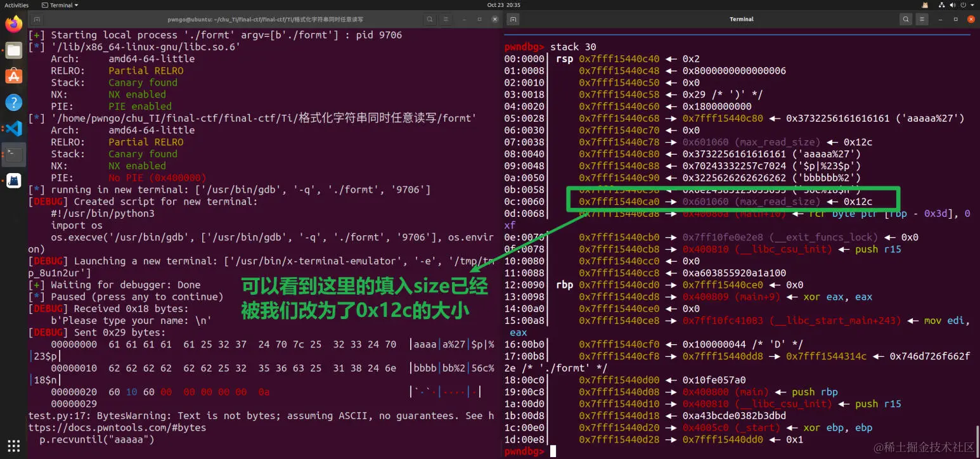Click address 0x7fff15440c40 on rsp row
980x459 pixels.
tap(619, 59)
